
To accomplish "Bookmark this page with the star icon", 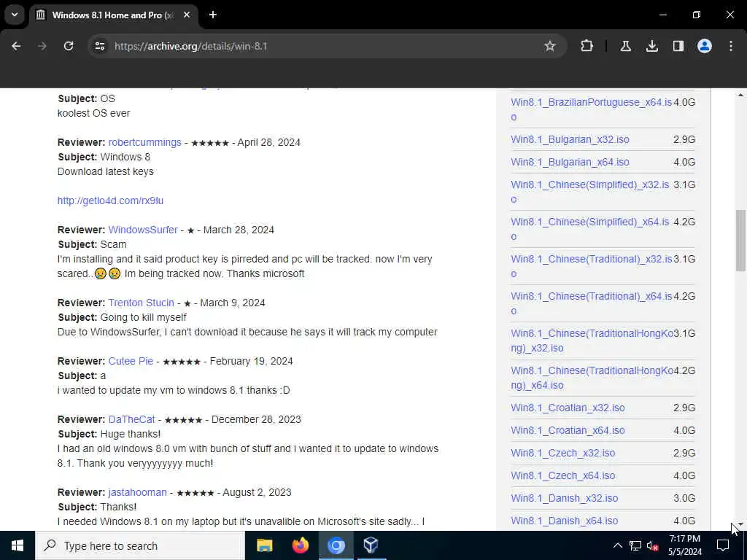I will (x=550, y=46).
